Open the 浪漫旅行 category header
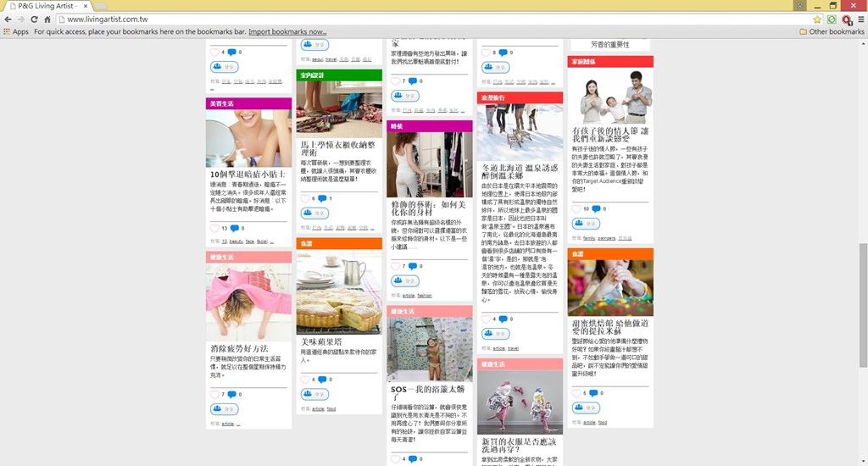Viewport: 868px width, 466px height. 520,97
